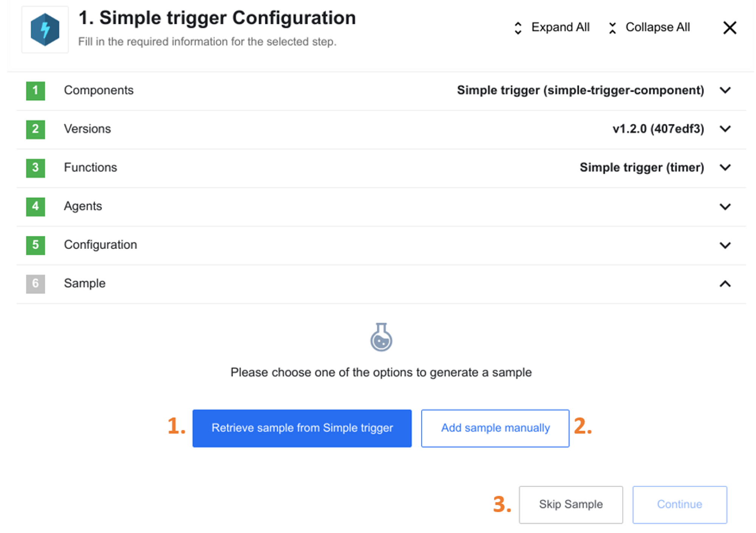
Task: Click the green step 2 badge
Action: click(36, 129)
